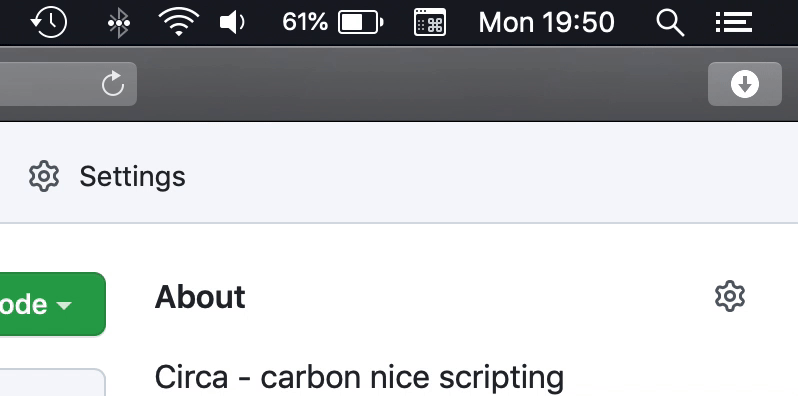
Task: Reload the page with the refresh arrow
Action: (x=113, y=83)
